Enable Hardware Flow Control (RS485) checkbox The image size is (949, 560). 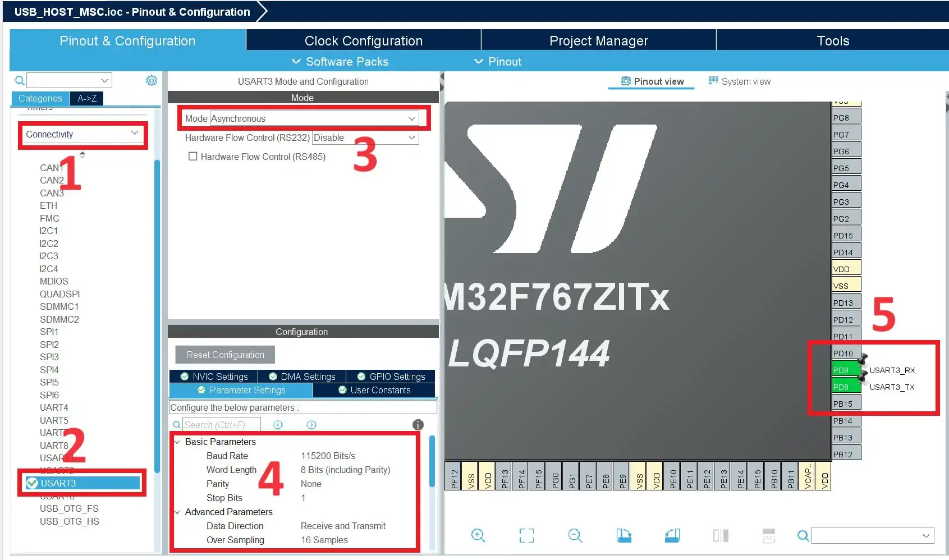(x=193, y=157)
